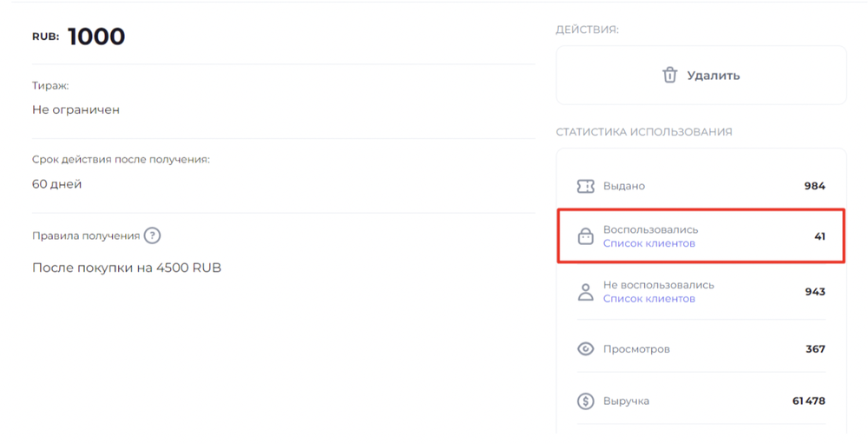Click the 60 дней validity value
Viewport: 868px width, 444px height.
point(57,184)
